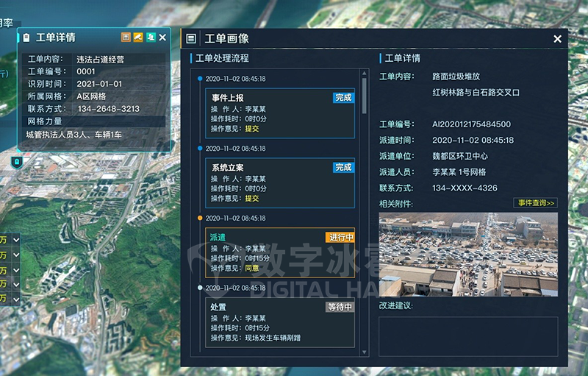Click the green personnel icon in 工单详情 header
The image size is (588, 376).
[x=150, y=37]
